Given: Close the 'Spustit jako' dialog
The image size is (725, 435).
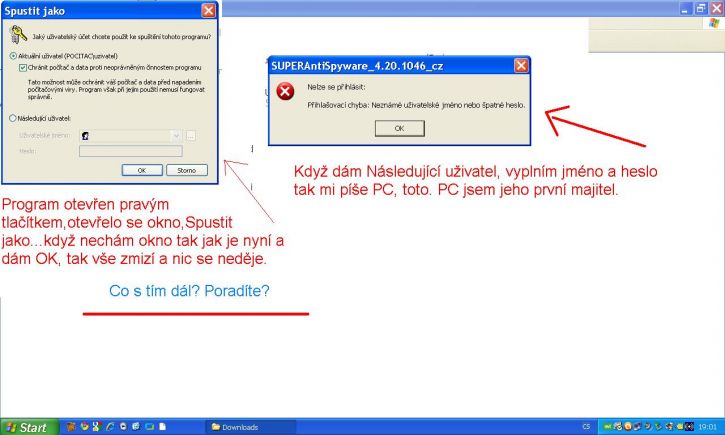Looking at the screenshot, I should (x=209, y=10).
